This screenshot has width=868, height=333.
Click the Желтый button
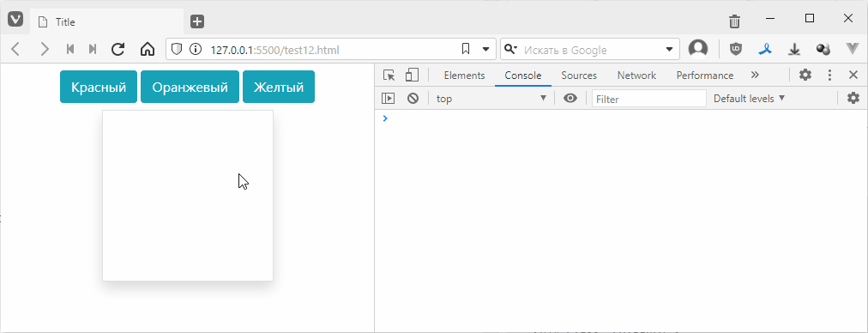click(x=279, y=87)
